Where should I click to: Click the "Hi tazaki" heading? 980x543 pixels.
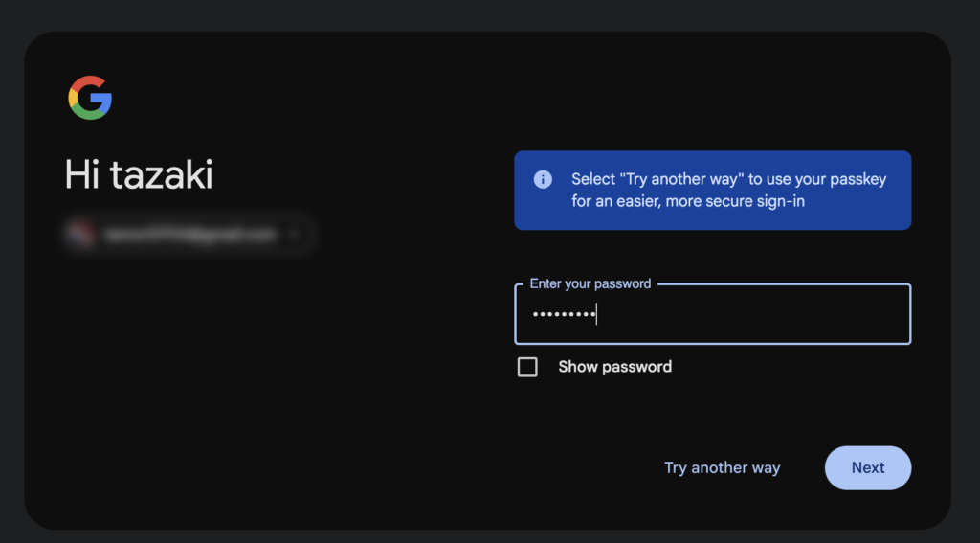[139, 175]
